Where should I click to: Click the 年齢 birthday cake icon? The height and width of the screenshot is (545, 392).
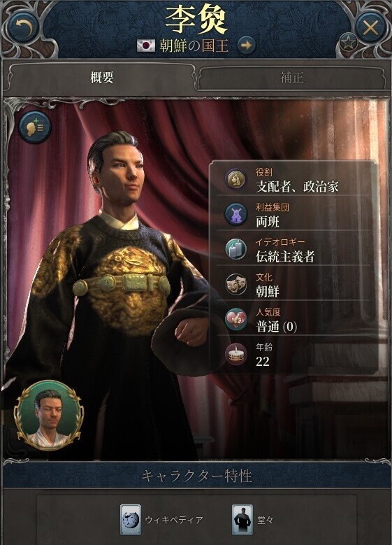(x=235, y=354)
